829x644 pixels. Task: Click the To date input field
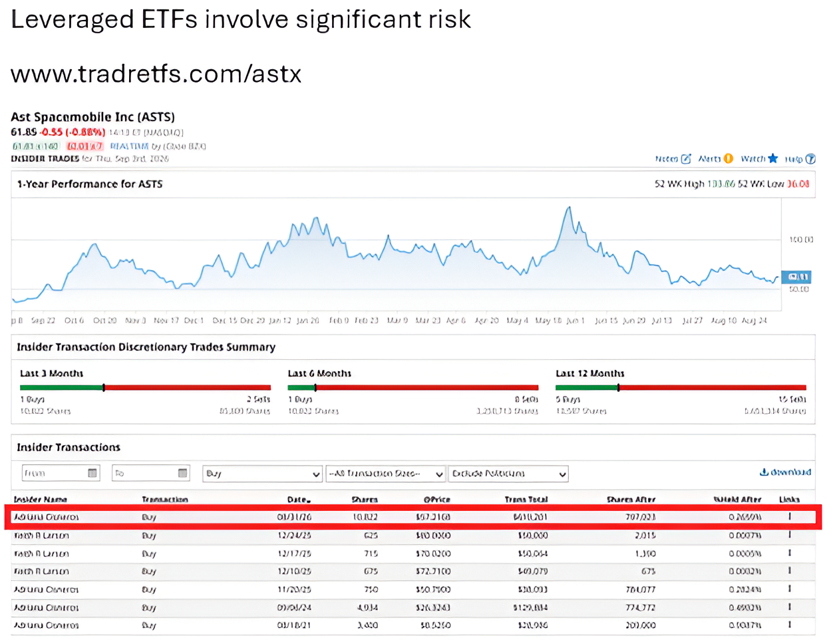tap(151, 473)
